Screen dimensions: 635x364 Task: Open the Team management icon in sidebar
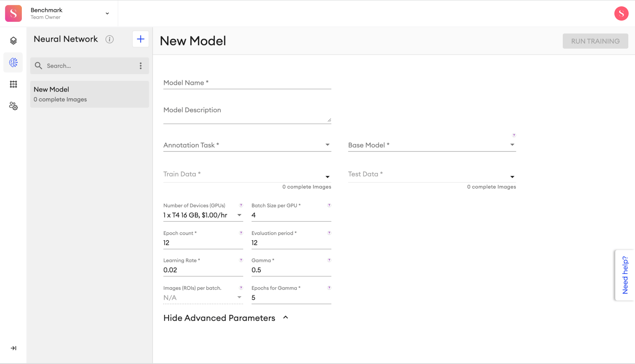[13, 106]
